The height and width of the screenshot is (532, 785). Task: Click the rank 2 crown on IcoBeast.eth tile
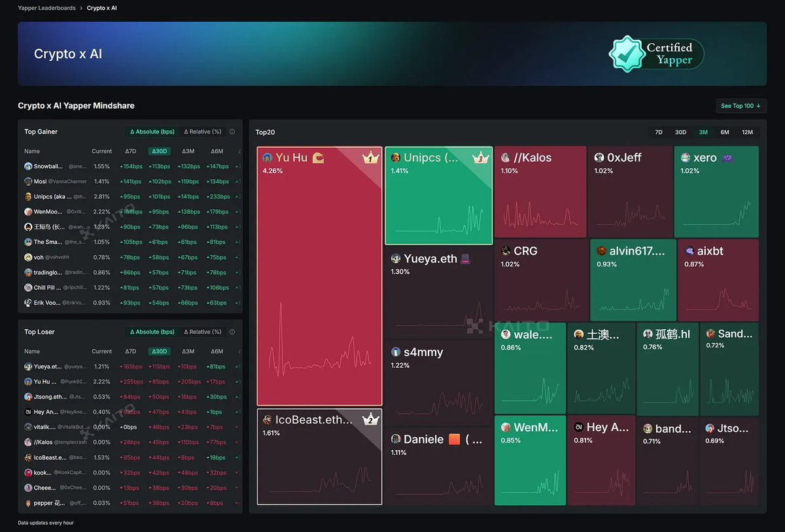(x=371, y=419)
